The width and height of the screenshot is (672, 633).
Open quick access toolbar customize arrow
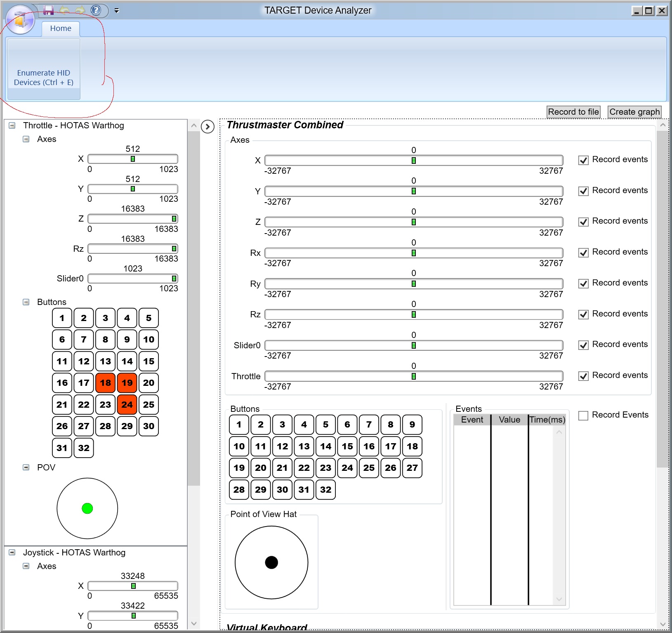(117, 11)
